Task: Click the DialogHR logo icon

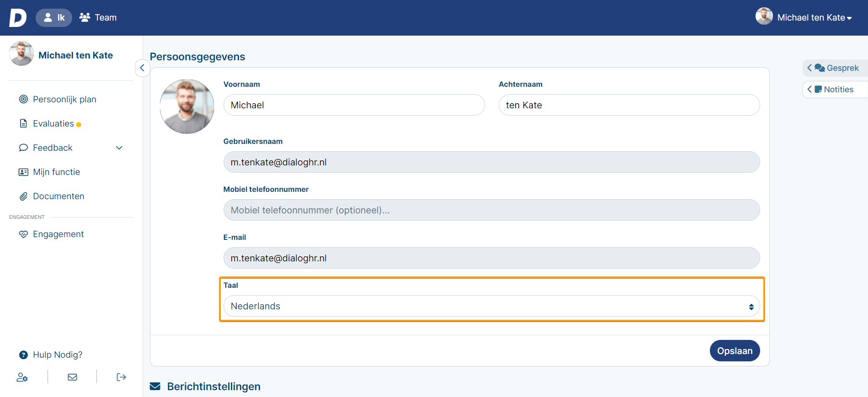Action: [18, 18]
